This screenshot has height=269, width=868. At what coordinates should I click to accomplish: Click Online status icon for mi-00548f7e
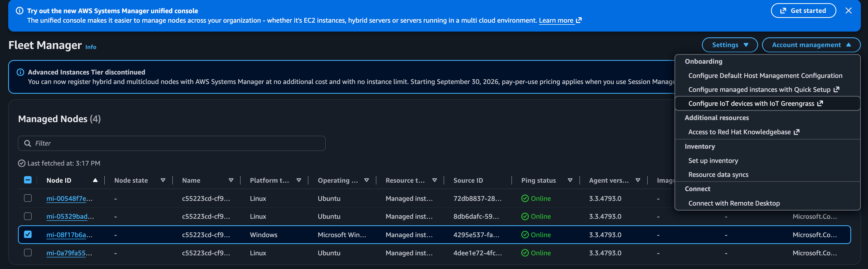525,199
